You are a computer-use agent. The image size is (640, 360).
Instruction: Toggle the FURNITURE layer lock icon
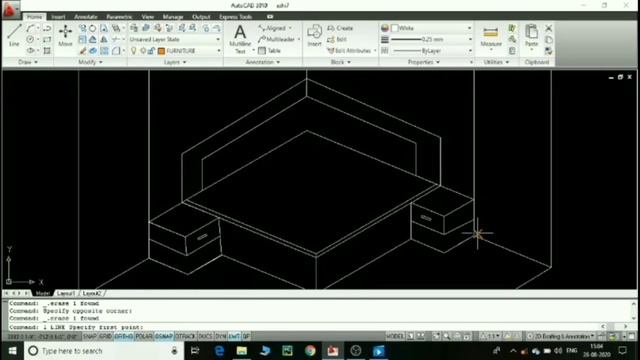(x=151, y=51)
